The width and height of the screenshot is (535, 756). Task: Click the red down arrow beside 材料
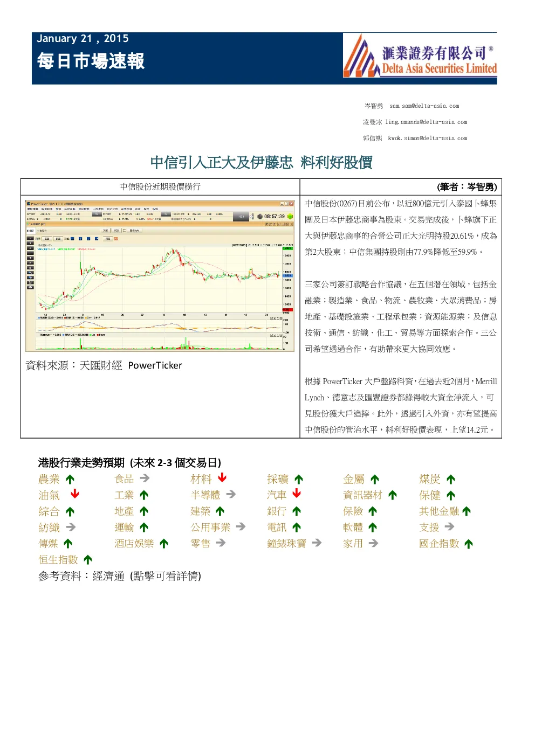point(222,478)
